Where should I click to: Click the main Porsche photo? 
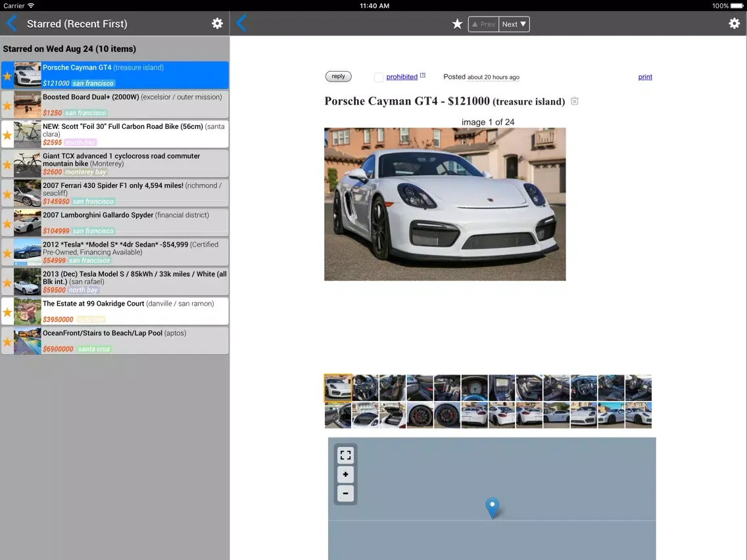pos(445,204)
